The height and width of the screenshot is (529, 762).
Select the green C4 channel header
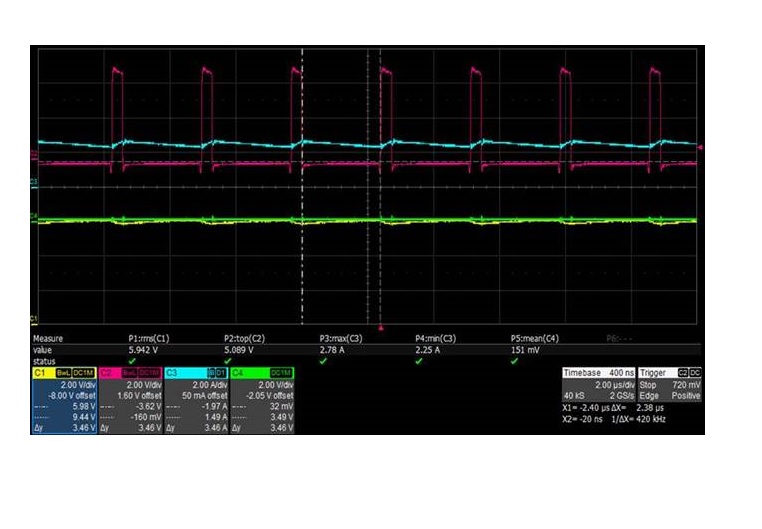point(262,373)
